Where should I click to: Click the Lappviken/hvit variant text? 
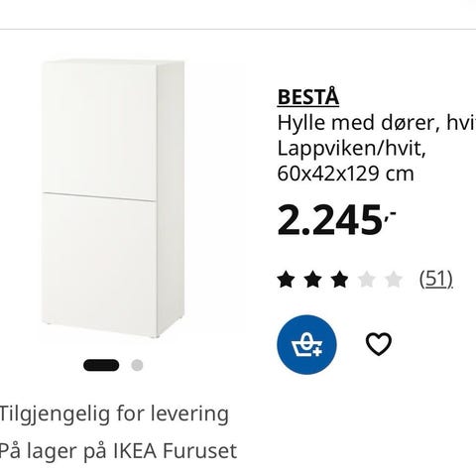351,149
